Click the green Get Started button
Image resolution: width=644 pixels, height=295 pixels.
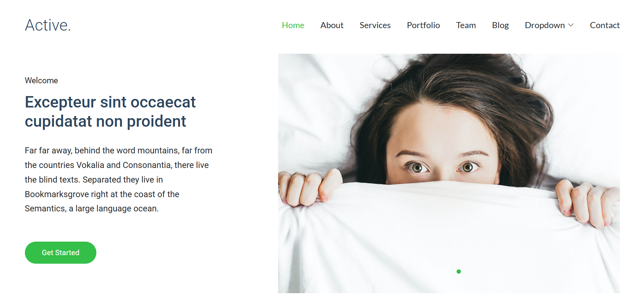pyautogui.click(x=60, y=253)
